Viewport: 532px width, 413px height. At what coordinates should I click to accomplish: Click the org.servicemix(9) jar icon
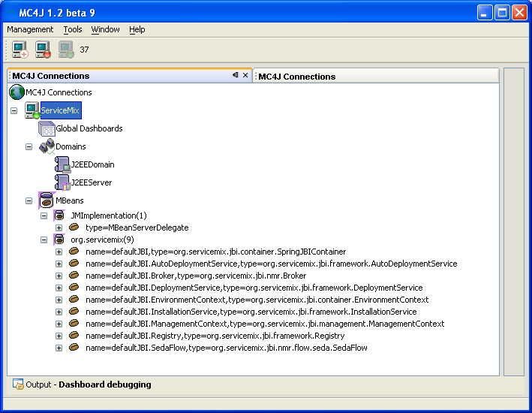pos(59,240)
